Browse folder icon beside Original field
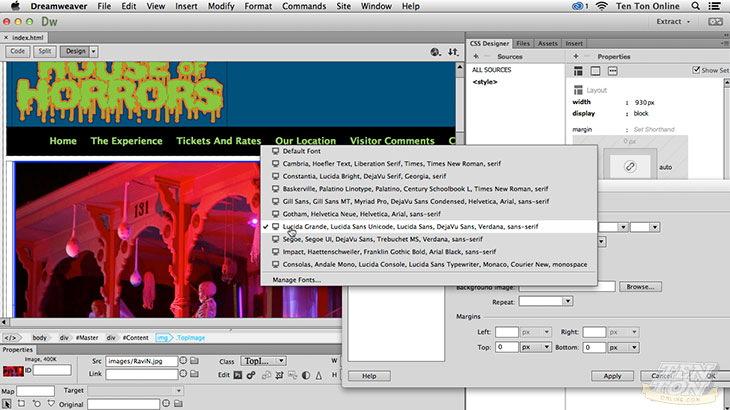 [178, 403]
